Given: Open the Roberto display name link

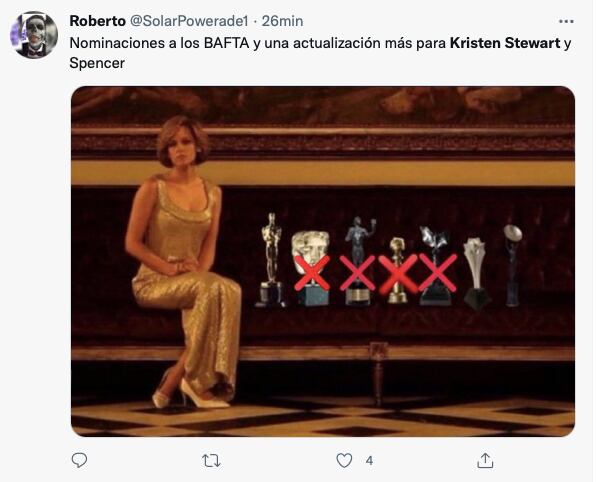Looking at the screenshot, I should (97, 21).
